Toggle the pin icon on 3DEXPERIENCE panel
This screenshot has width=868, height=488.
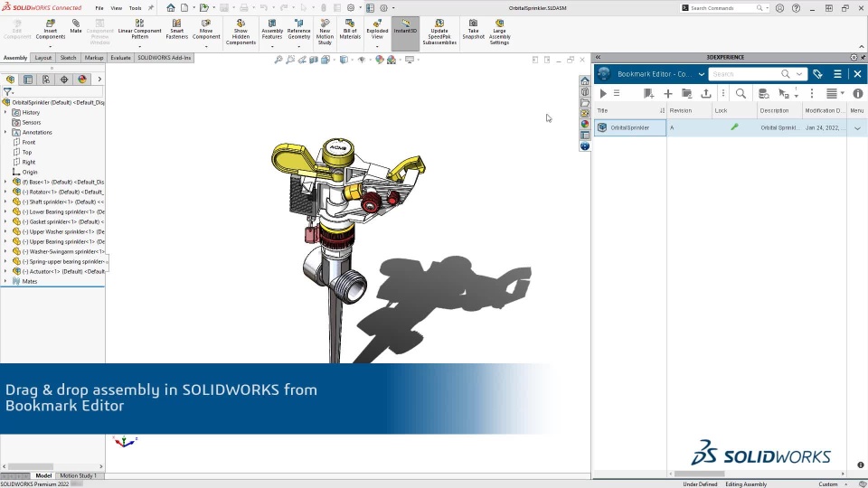863,57
